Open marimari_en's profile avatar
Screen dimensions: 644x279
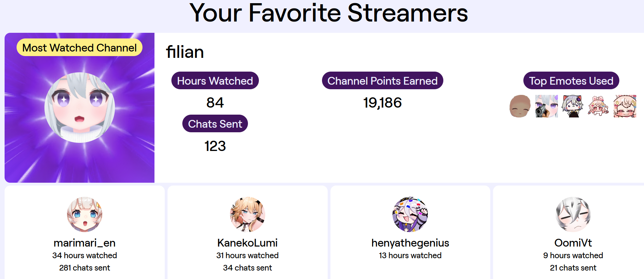click(85, 214)
